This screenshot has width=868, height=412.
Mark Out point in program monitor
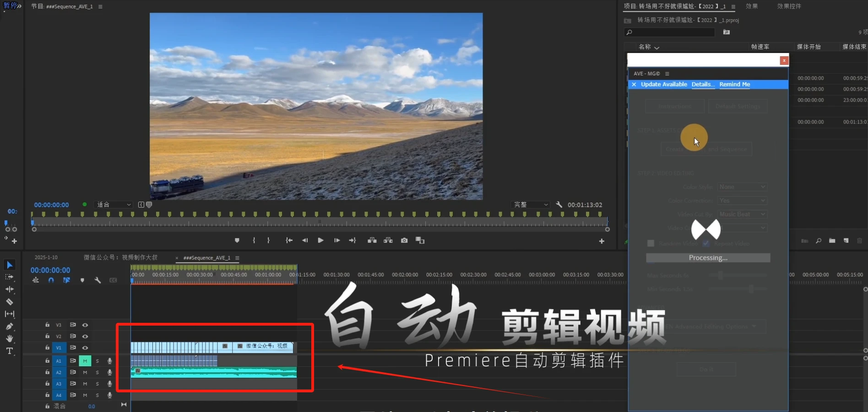(268, 241)
